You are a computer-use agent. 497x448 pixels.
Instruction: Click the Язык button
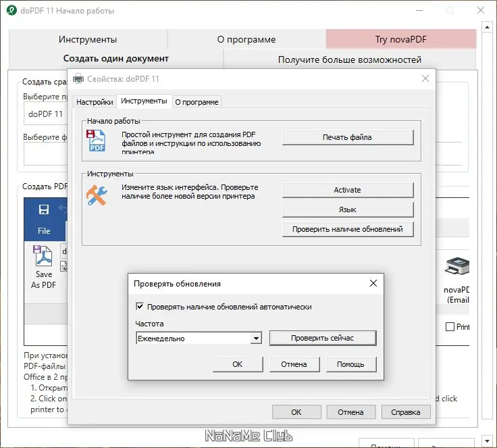pyautogui.click(x=348, y=209)
